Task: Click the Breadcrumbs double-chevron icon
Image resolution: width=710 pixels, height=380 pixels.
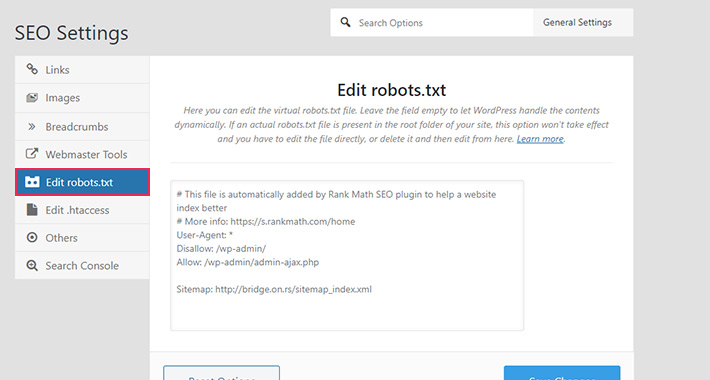Action: tap(32, 126)
